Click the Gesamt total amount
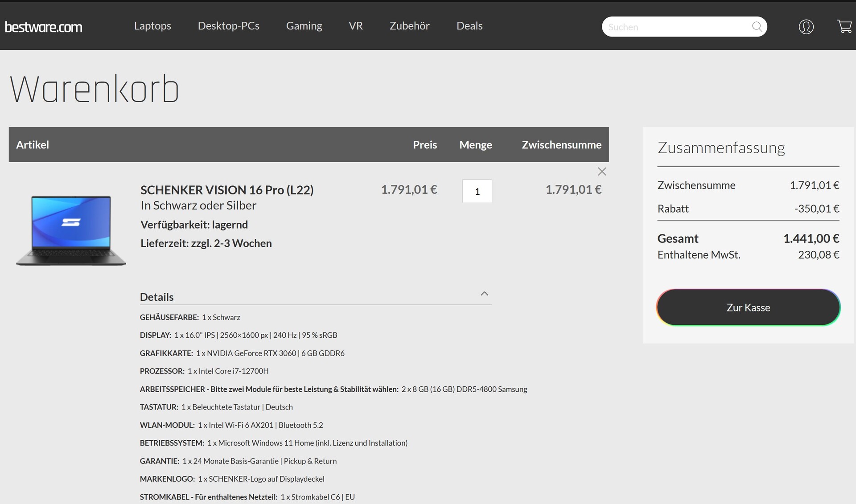This screenshot has height=504, width=856. [x=811, y=238]
